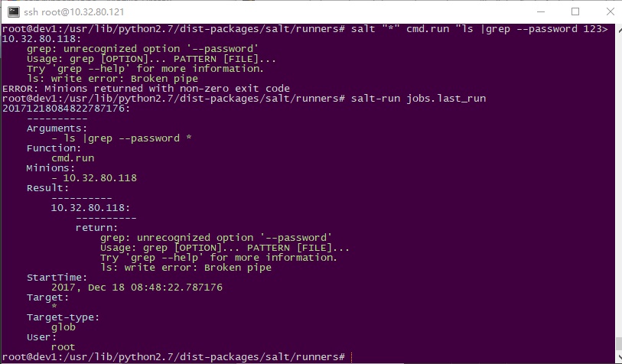Click the Arguments: label
This screenshot has width=622, height=364.
tap(57, 128)
